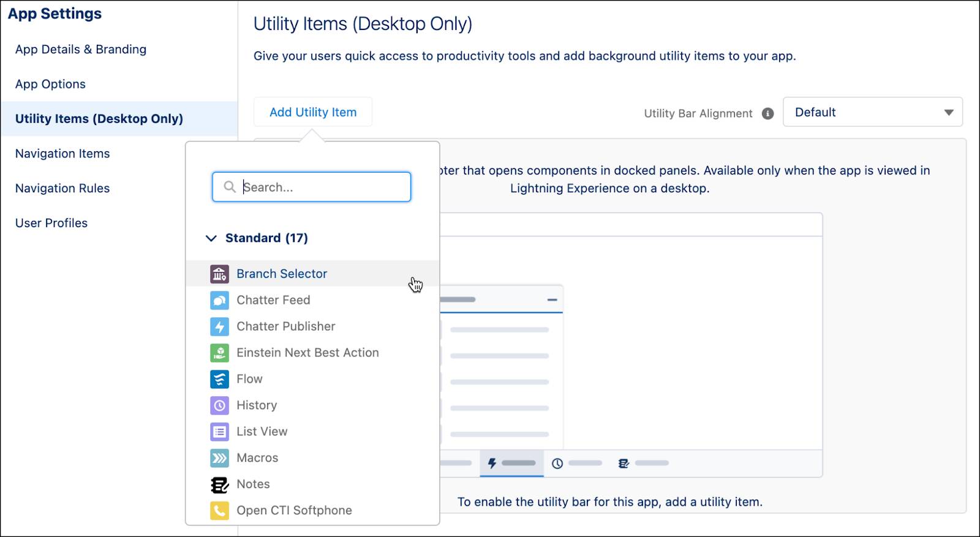Click the Chatter Publisher lightning icon
This screenshot has height=537, width=980.
click(x=219, y=326)
